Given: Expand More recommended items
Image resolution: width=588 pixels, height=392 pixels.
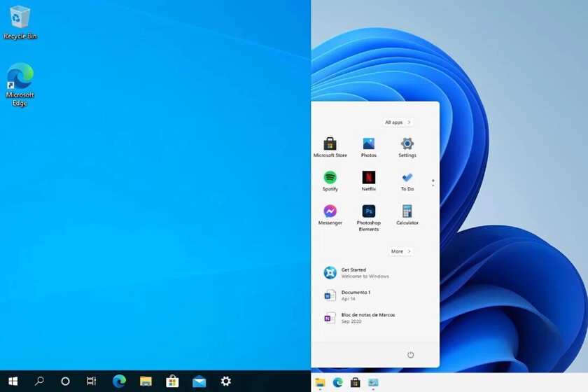Looking at the screenshot, I should point(400,251).
